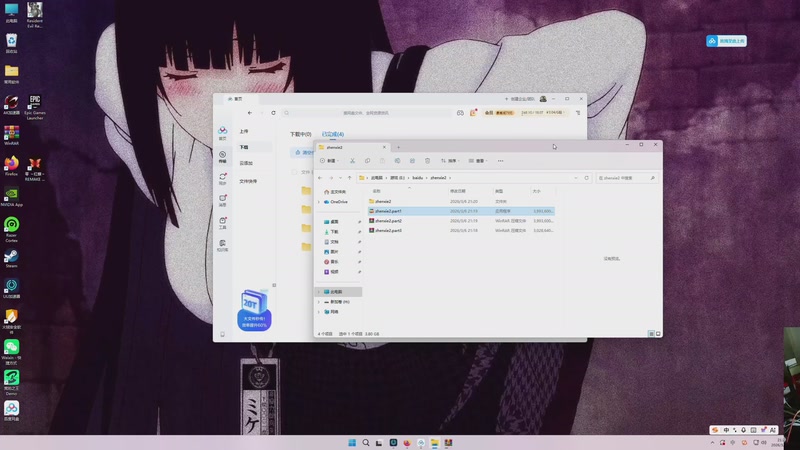Open the Knowledge base icon in Netdisk sidebar
Screen dimensions: 800x450
[222, 245]
